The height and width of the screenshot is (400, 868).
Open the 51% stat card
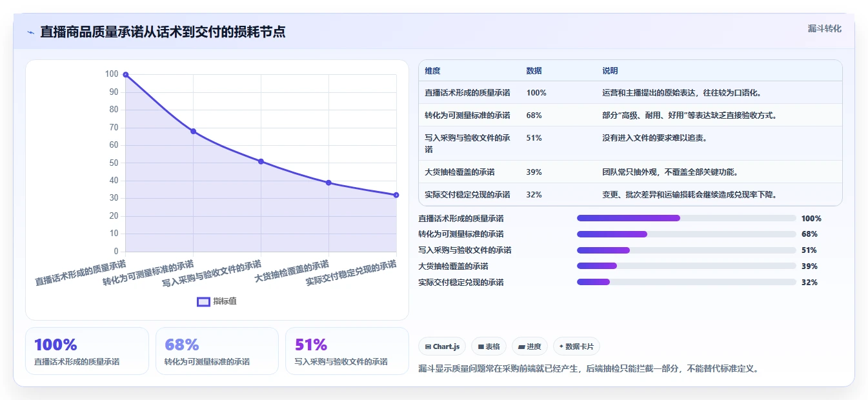pos(347,351)
